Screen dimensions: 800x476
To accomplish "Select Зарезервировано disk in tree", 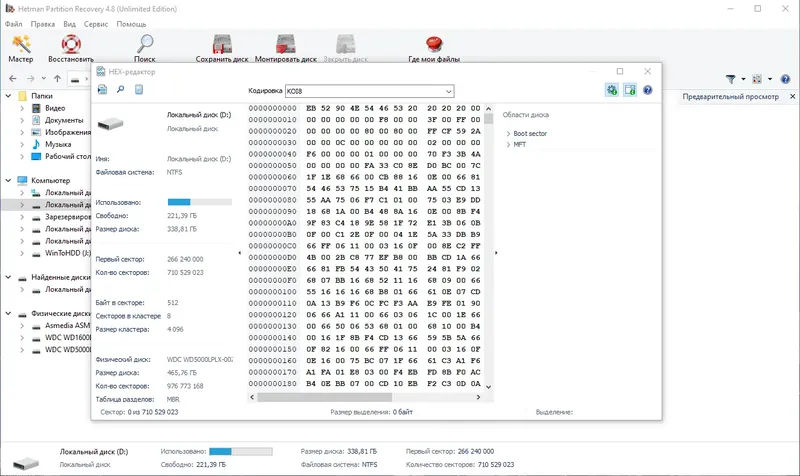I will point(68,217).
